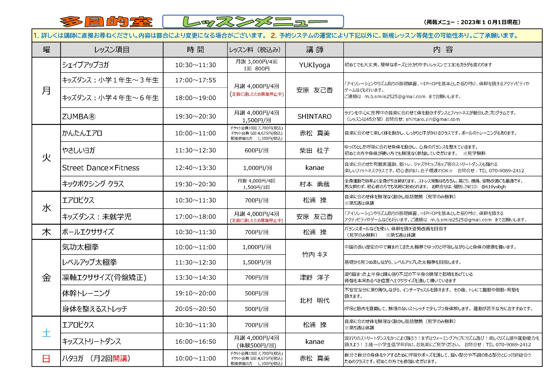Click the SHINTARO instructor name

click(x=314, y=117)
